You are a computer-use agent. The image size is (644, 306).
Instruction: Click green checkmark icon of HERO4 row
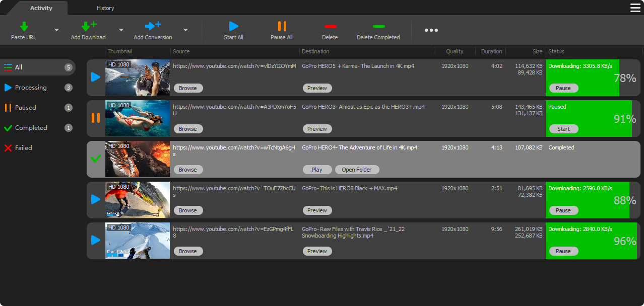(96, 159)
